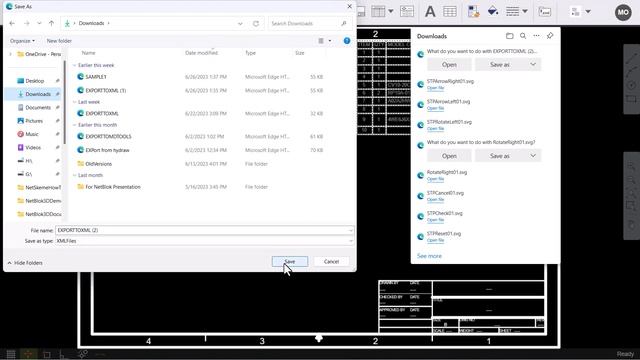640x360 pixels.
Task: Open more options ellipsis in Downloads panel
Action: point(536,36)
